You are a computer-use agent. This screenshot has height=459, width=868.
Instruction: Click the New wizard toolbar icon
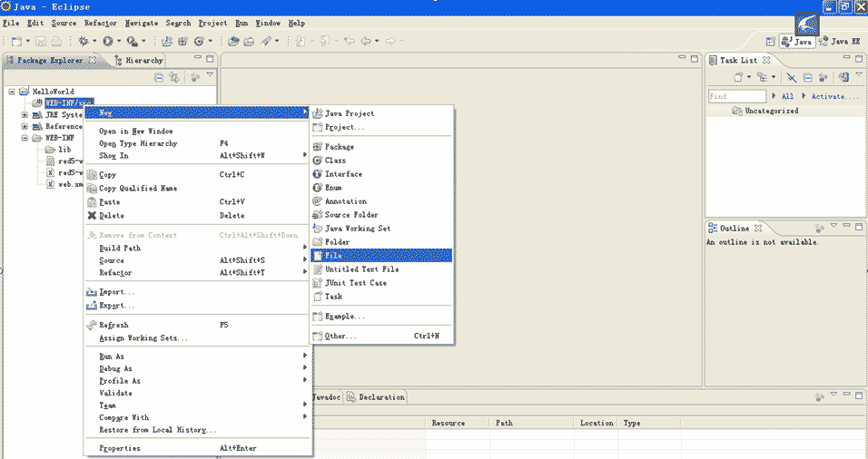tap(16, 41)
